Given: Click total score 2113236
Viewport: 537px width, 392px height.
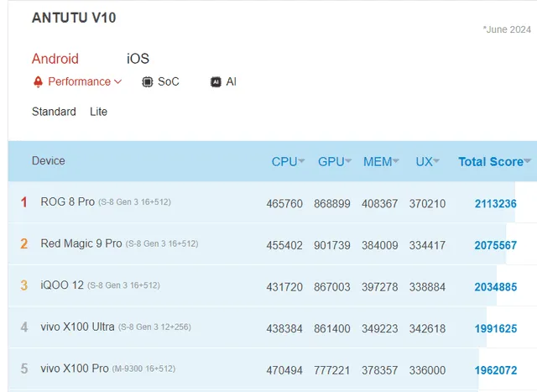Looking at the screenshot, I should point(496,203).
